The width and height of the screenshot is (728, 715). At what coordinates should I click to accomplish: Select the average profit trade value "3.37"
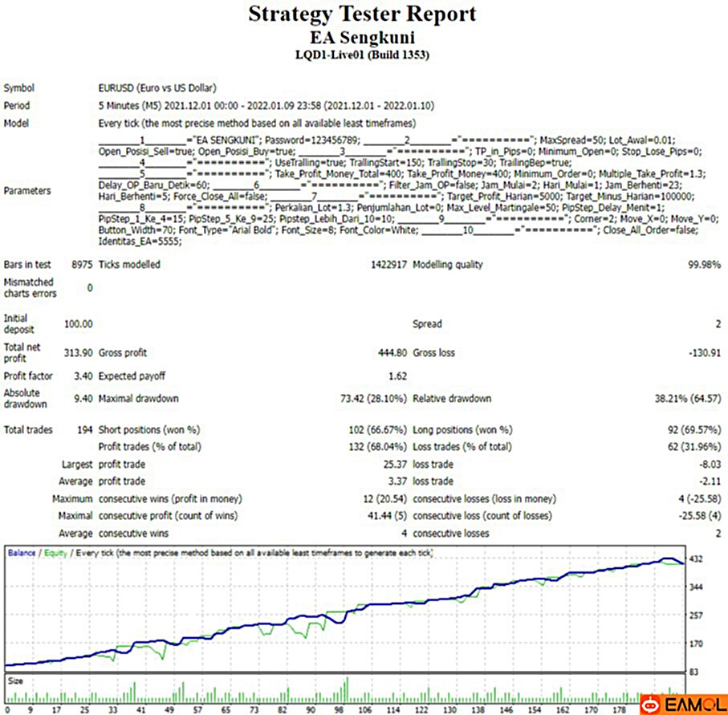(397, 481)
